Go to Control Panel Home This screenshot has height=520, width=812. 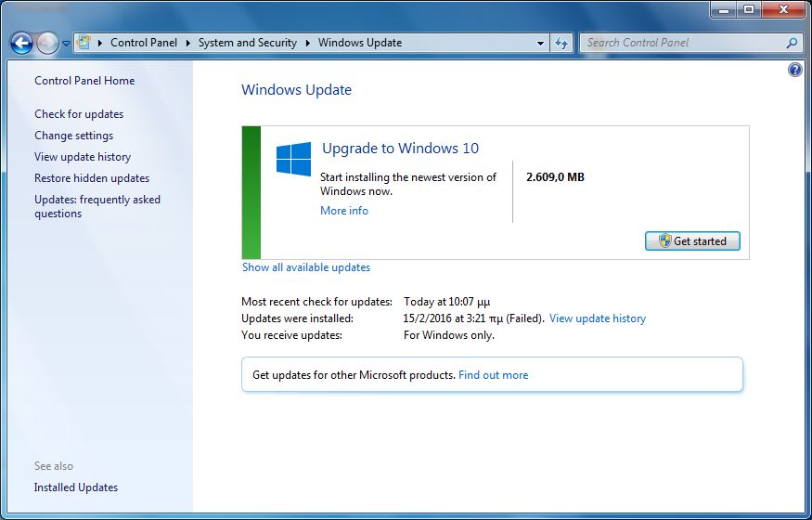point(84,81)
